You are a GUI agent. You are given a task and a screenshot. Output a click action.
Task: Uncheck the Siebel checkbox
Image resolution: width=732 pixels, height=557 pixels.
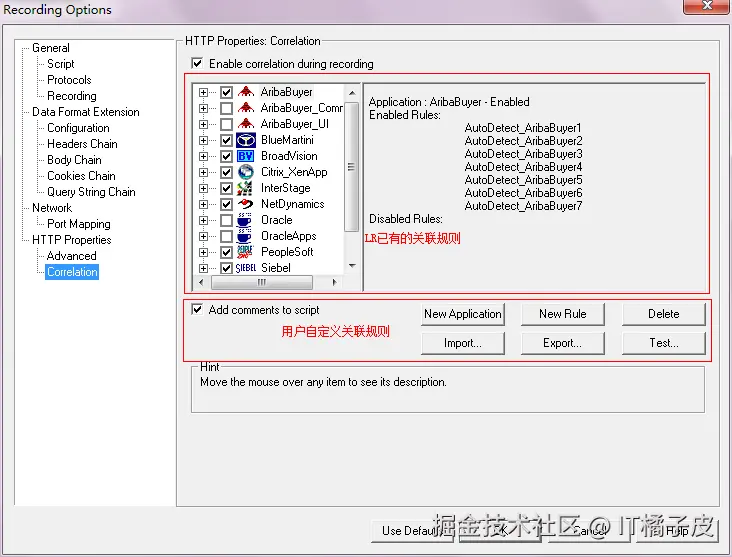pos(226,268)
